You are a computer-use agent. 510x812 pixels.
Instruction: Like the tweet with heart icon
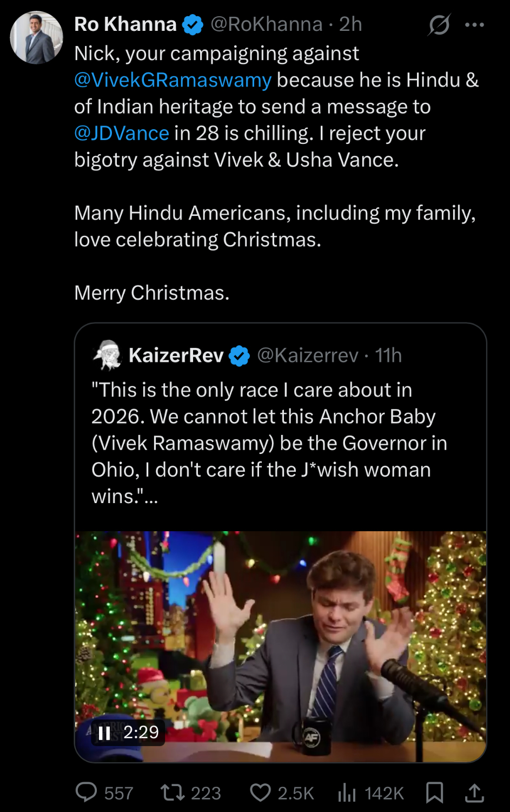[x=260, y=793]
